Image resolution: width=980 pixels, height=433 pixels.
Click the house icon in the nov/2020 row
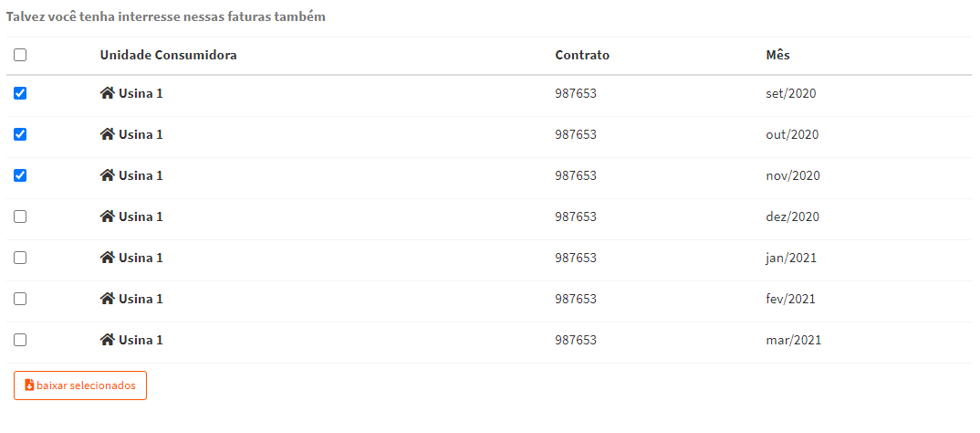coord(107,175)
